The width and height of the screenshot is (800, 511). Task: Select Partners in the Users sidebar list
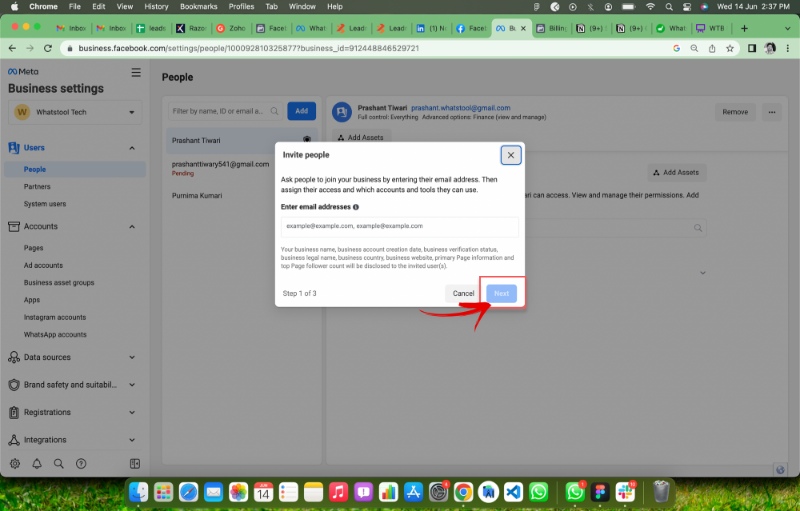(x=37, y=187)
